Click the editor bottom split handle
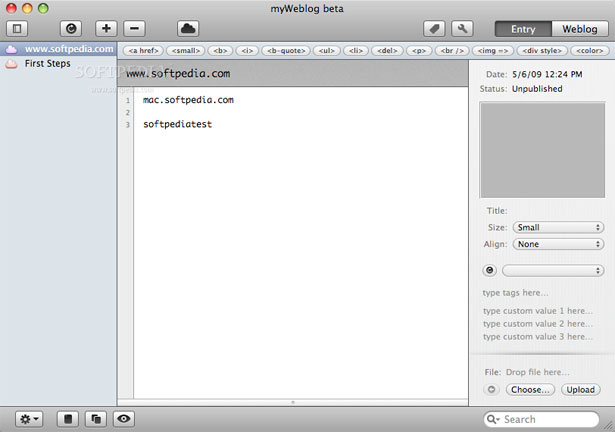Screen dimensions: 615x432 point(293,402)
